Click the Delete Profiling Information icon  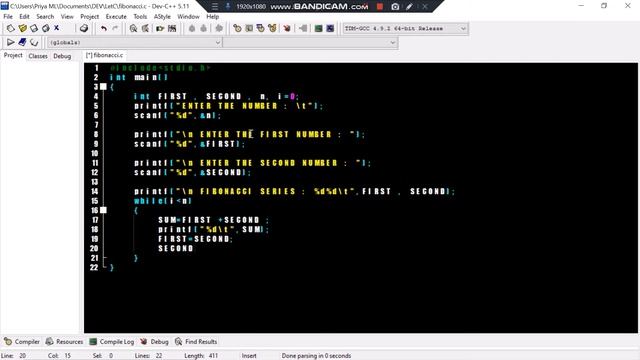[330, 28]
